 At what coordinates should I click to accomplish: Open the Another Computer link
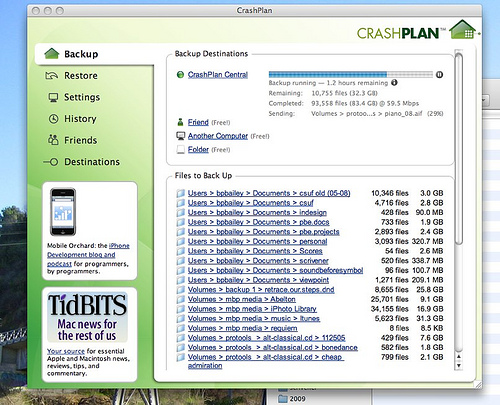tap(218, 136)
